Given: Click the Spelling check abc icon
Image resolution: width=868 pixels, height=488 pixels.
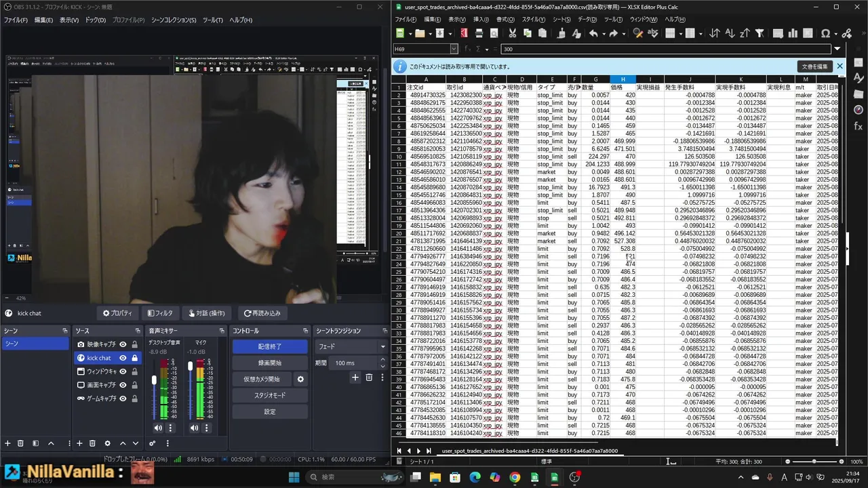Looking at the screenshot, I should [653, 33].
